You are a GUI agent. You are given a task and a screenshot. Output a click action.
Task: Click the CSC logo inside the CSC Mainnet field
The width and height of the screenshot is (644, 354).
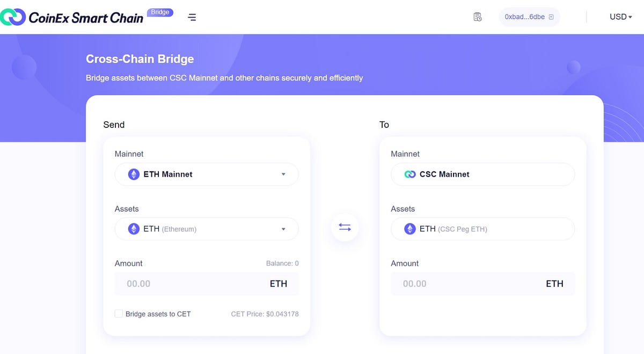pyautogui.click(x=409, y=174)
